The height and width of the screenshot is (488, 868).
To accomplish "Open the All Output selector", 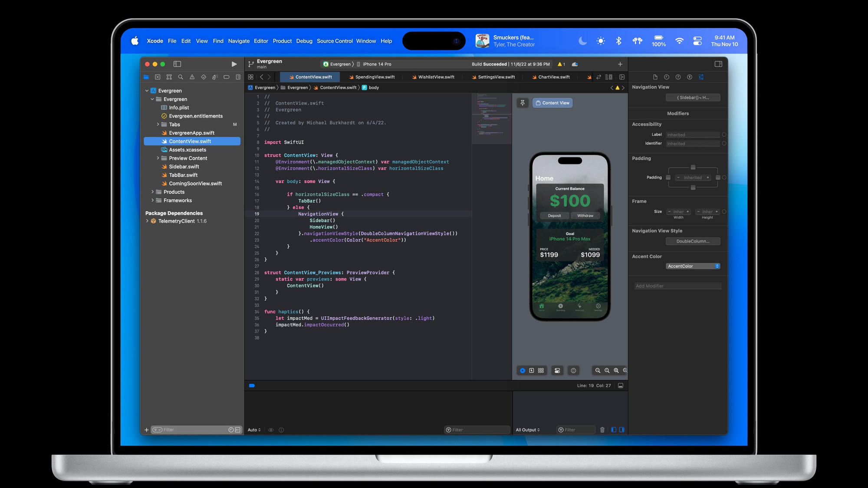I will (x=528, y=430).
